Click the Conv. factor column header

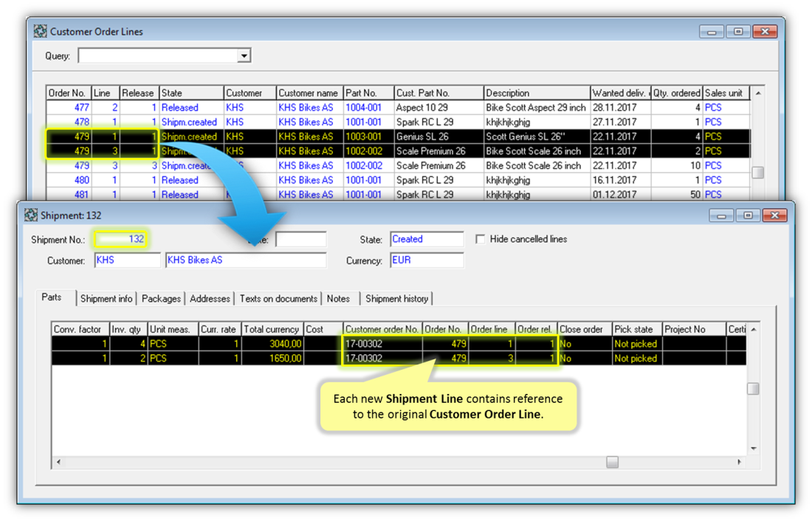(x=80, y=329)
